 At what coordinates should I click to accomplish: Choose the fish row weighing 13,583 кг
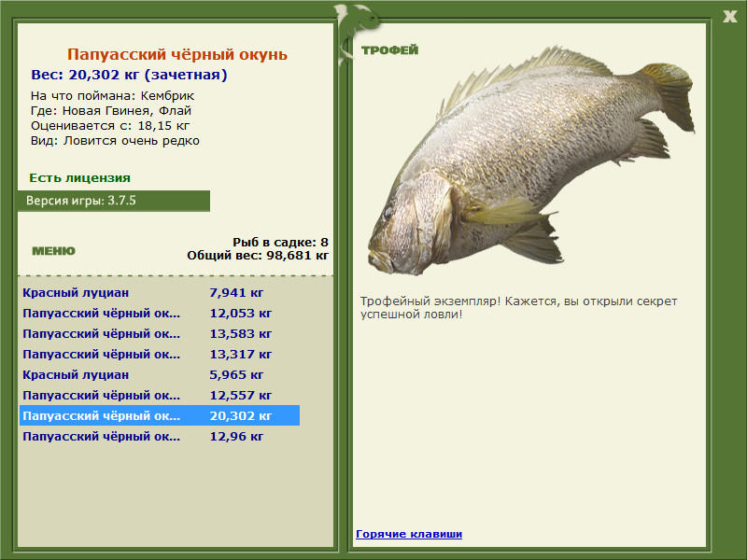159,333
